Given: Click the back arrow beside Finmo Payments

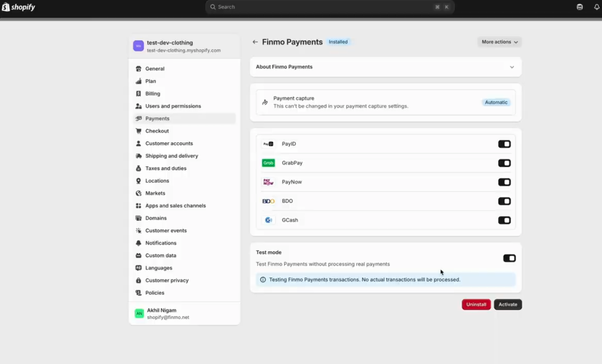Looking at the screenshot, I should [255, 42].
